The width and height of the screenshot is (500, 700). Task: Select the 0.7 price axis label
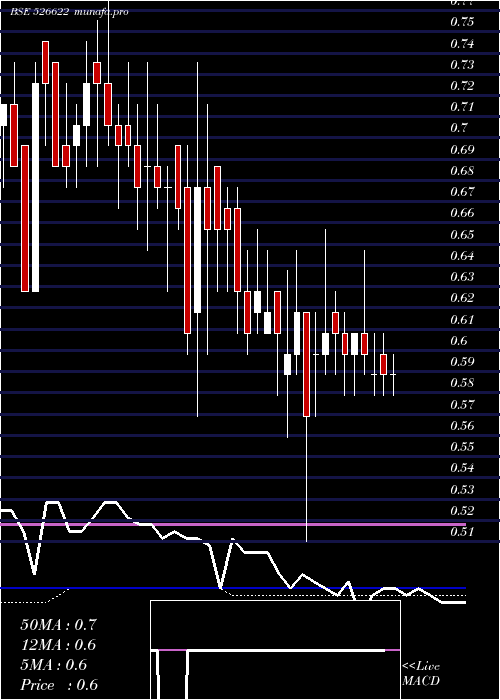tap(458, 128)
